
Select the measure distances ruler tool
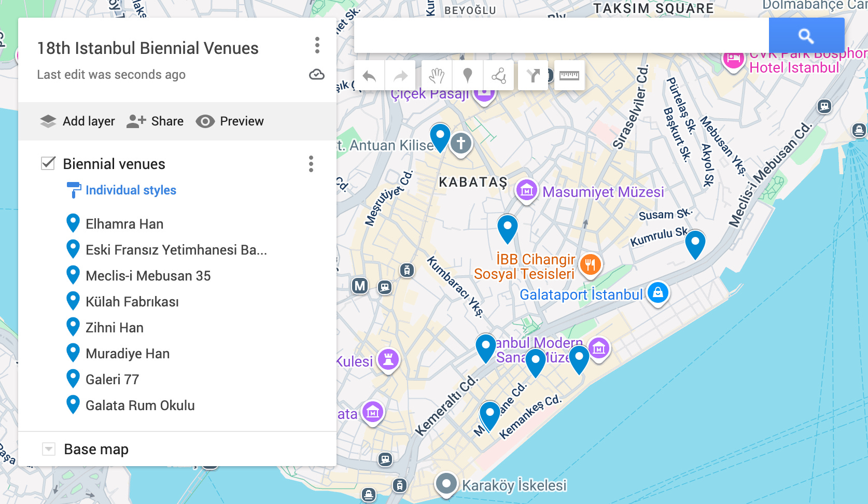(x=569, y=76)
